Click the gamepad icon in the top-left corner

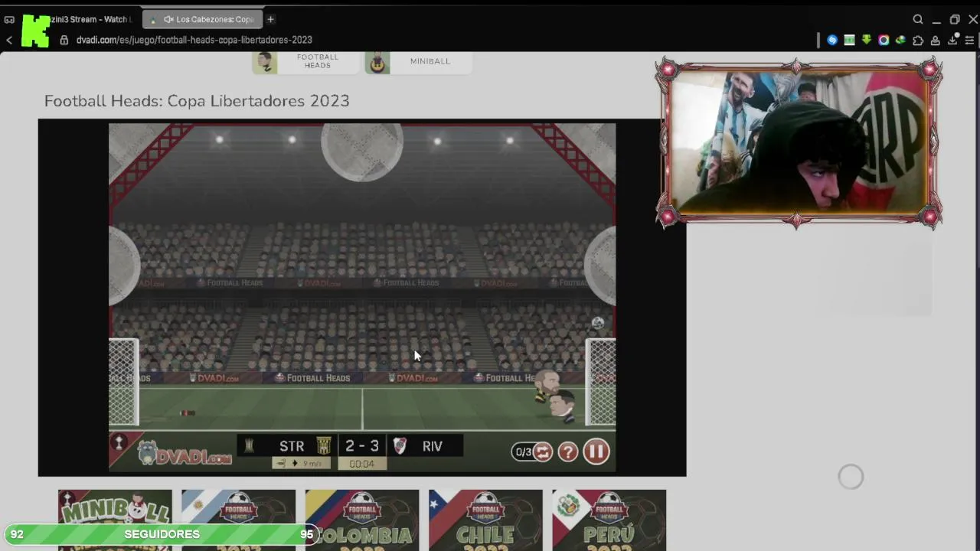(9, 19)
